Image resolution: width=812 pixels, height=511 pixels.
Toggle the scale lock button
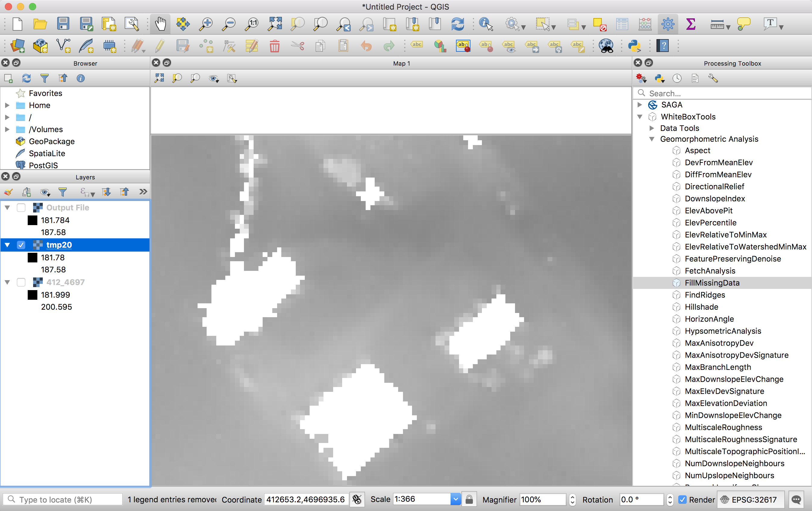tap(469, 499)
